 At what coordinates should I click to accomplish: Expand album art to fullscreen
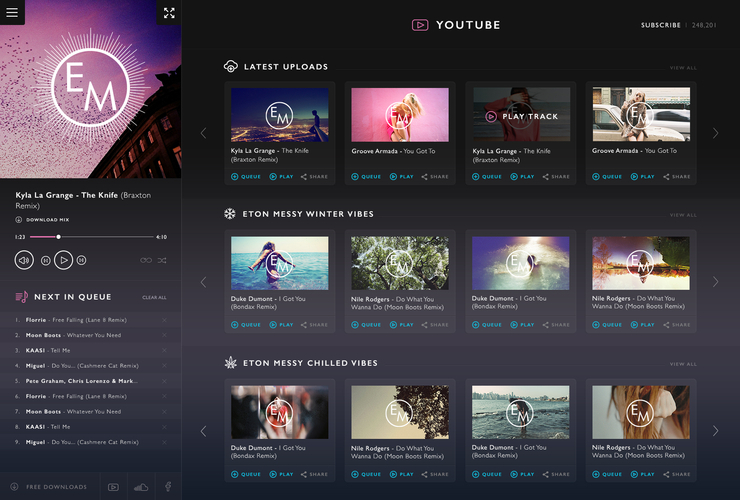(x=169, y=13)
